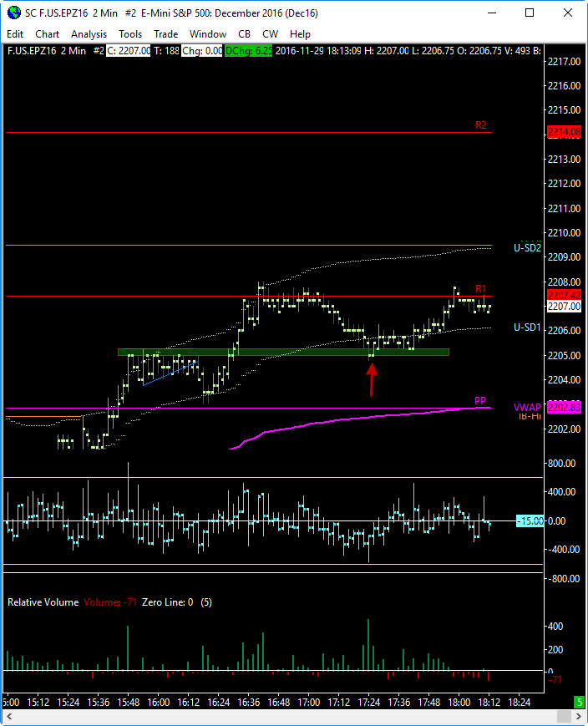This screenshot has width=588, height=726.
Task: Click the red Volume: -71 readout
Action: click(x=110, y=602)
